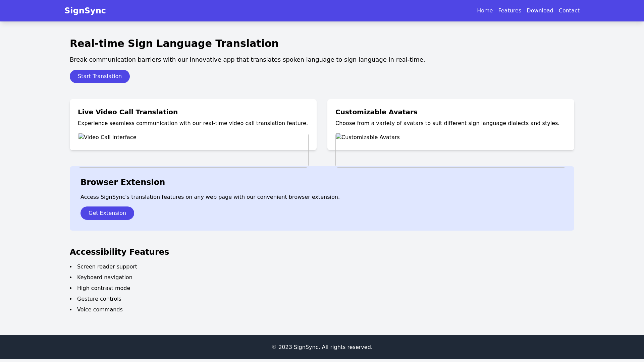644x362 pixels.
Task: Click the Voice commands list item
Action: click(x=100, y=310)
